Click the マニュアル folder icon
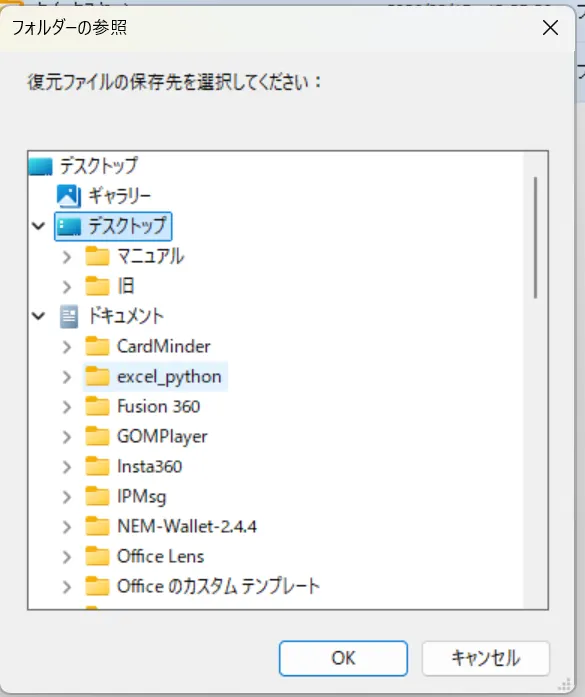Screen dimensions: 585x697 pos(97,256)
